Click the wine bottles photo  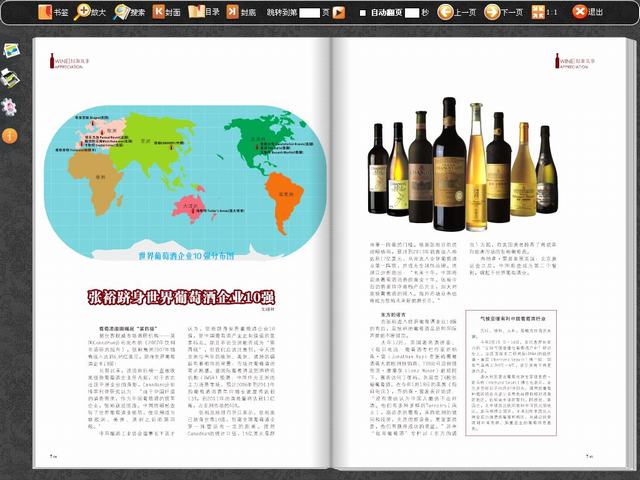[x=463, y=164]
